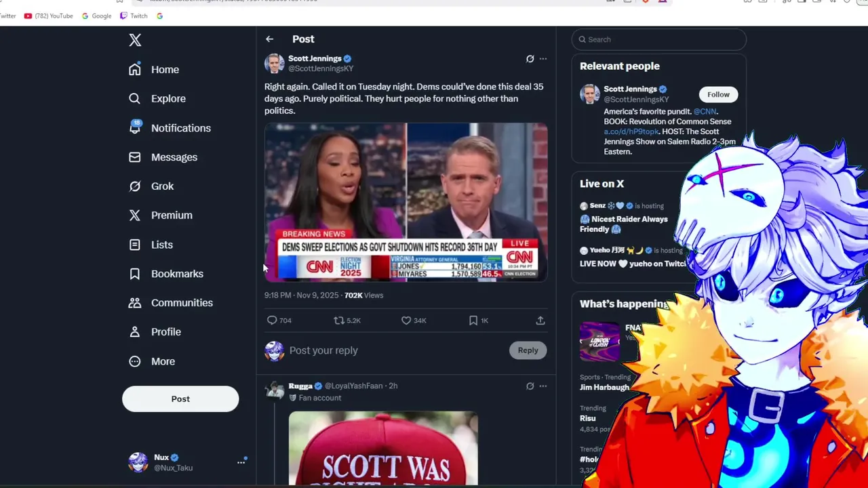Screen dimensions: 868x488
Task: Click the reply icon with 704 count
Action: pos(272,321)
